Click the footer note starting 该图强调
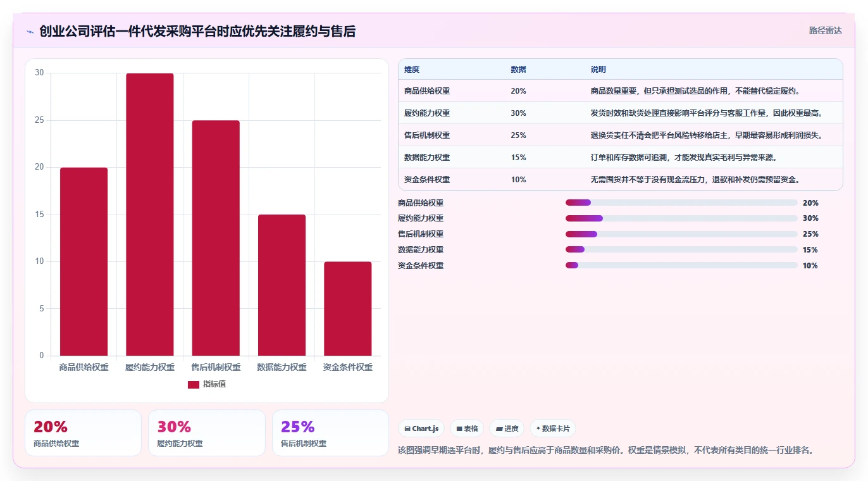Image resolution: width=868 pixels, height=481 pixels. coord(605,451)
